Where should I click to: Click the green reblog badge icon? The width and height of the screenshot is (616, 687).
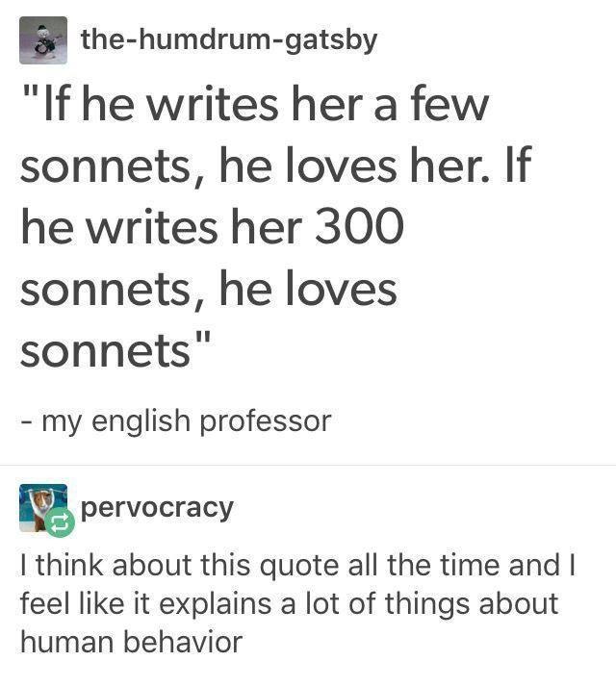(57, 522)
